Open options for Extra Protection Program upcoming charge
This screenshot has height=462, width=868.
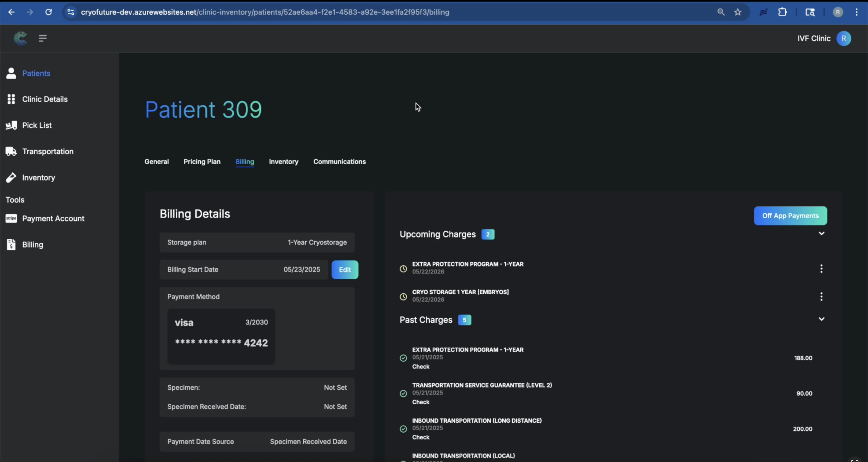[821, 268]
